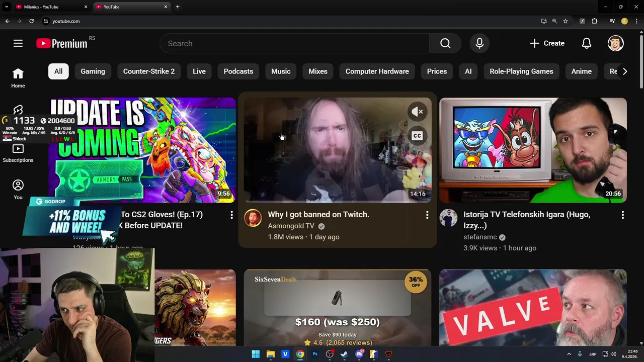Open Chrome zoom magnifier icon
644x362 pixels.
[554, 21]
